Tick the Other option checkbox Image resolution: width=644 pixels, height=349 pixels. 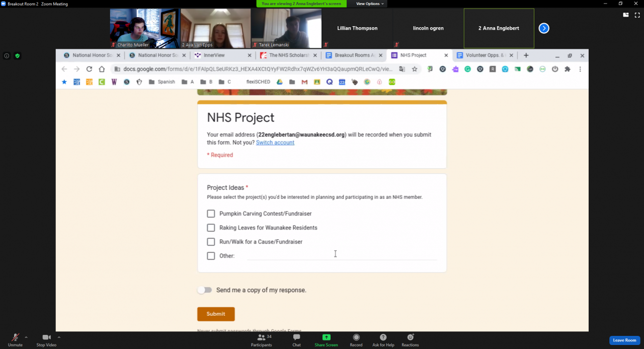(x=211, y=256)
